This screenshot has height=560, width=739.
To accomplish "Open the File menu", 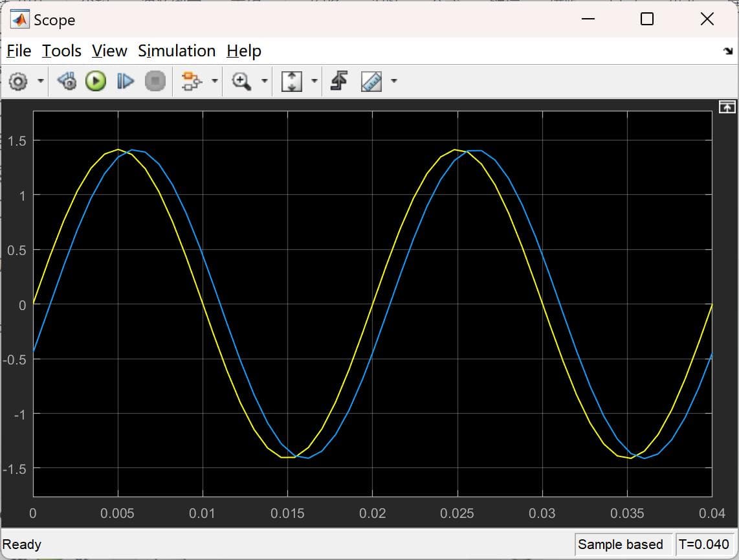I will coord(19,51).
